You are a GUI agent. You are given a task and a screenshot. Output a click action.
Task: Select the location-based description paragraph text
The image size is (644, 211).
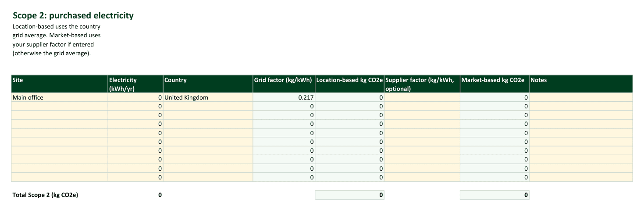[x=57, y=40]
